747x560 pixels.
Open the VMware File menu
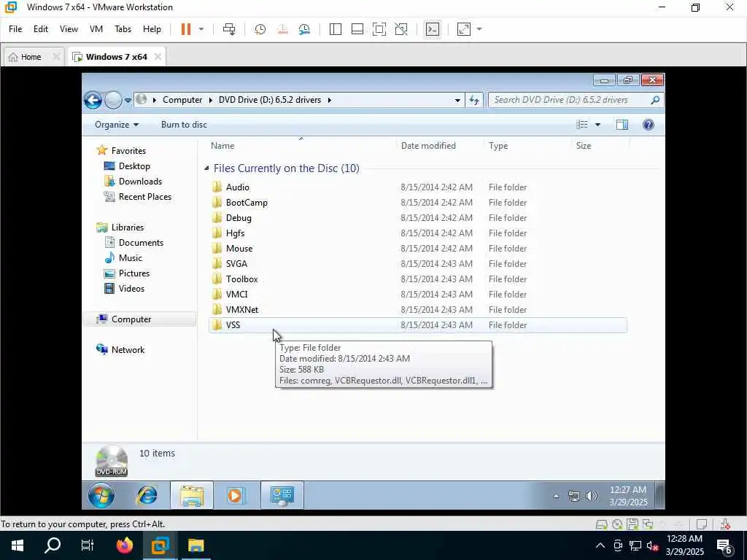pos(15,29)
